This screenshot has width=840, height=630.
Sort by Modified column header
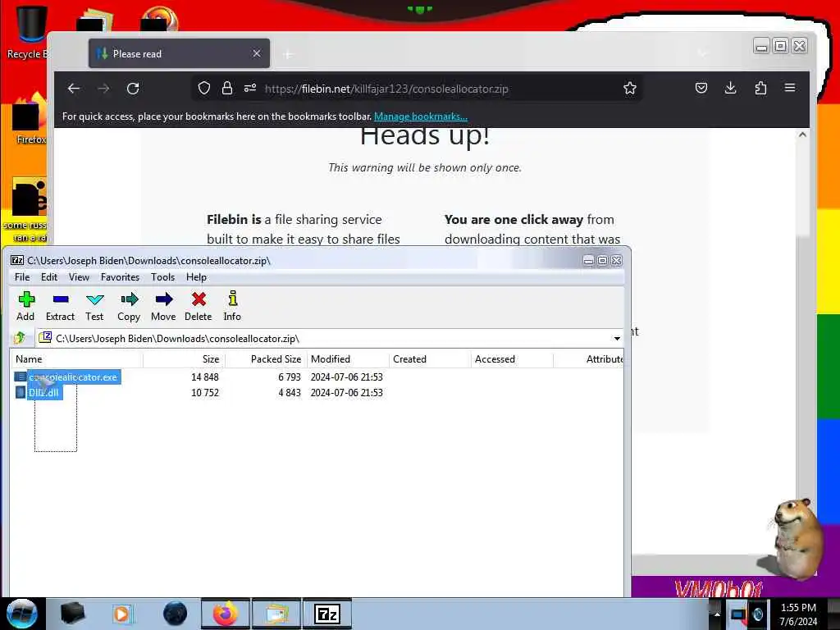pyautogui.click(x=348, y=359)
